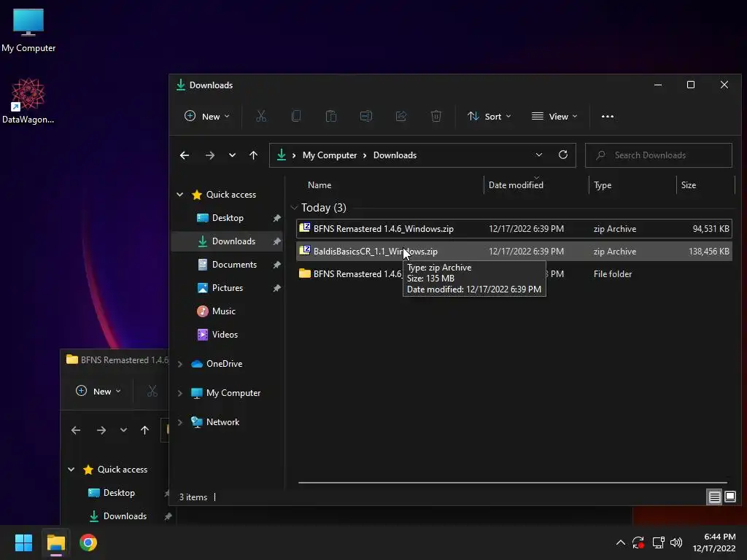Open the See more ellipsis menu
This screenshot has height=560, width=747.
click(x=608, y=116)
